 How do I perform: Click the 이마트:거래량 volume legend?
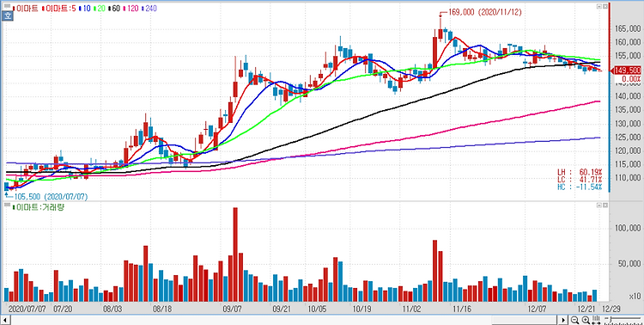coord(39,207)
